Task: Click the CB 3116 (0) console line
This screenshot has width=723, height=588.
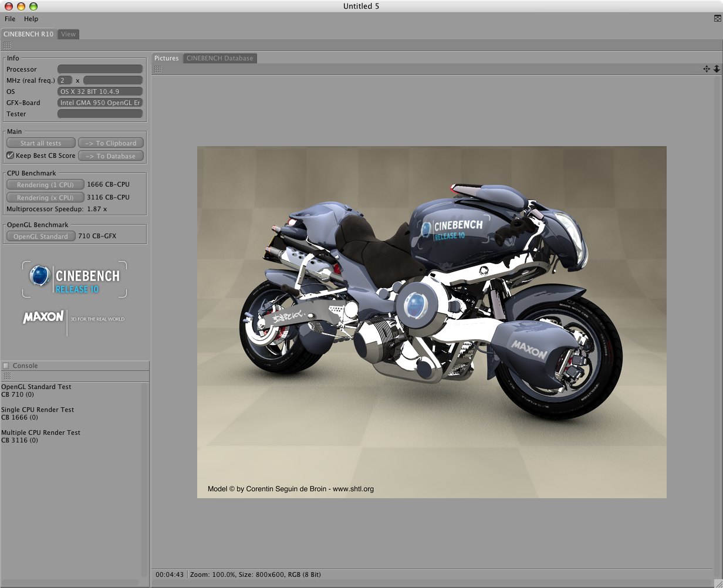Action: click(20, 440)
